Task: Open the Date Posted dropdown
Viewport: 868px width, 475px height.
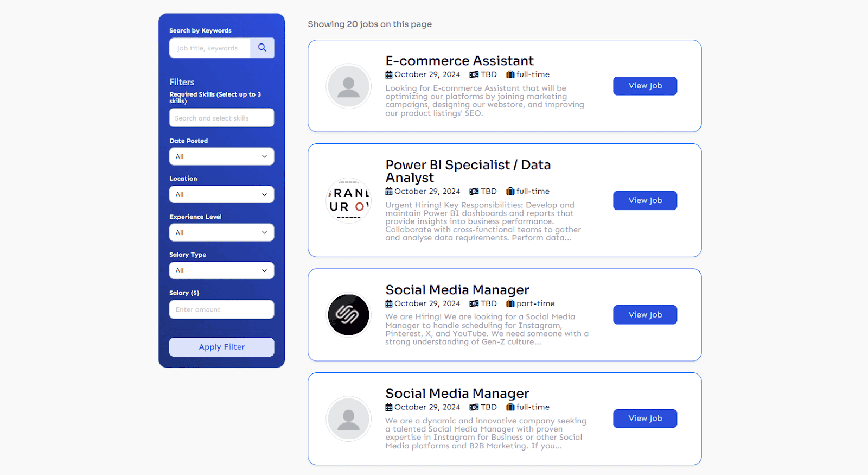Action: coord(221,156)
